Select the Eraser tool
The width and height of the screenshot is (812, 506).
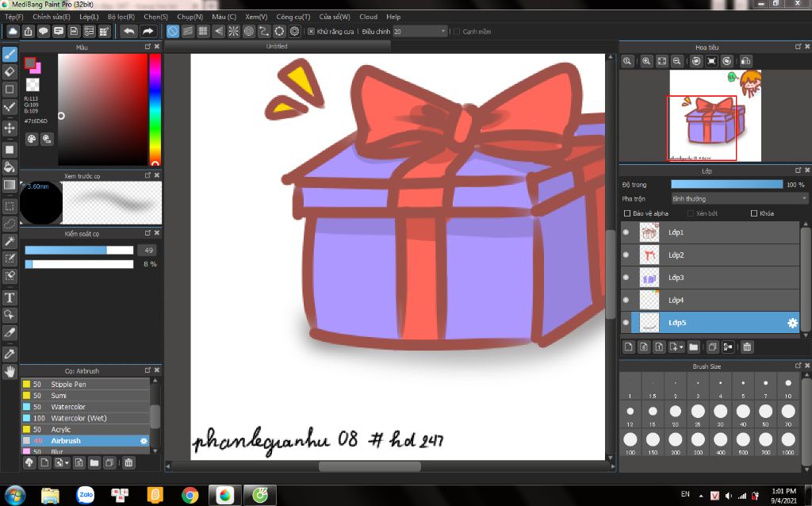click(10, 71)
